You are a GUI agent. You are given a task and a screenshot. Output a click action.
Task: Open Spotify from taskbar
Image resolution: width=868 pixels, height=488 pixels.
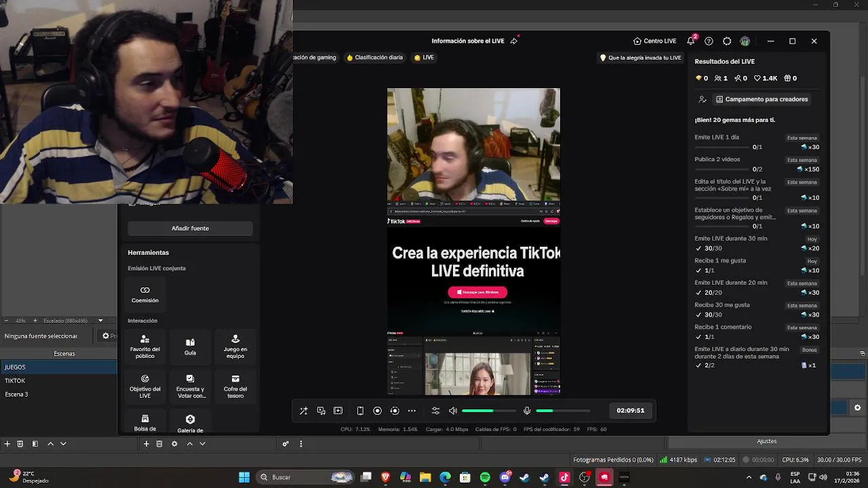pyautogui.click(x=485, y=477)
